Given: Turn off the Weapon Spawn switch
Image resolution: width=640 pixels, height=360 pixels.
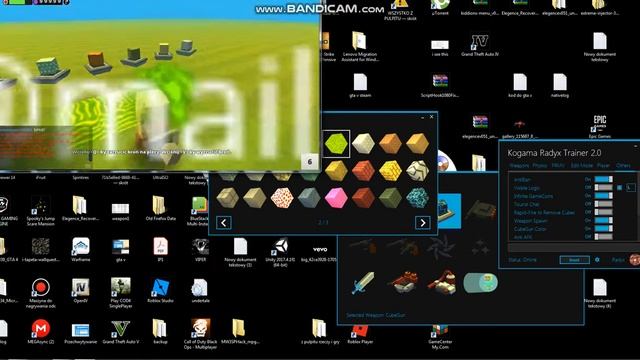Looking at the screenshot, I should [x=603, y=220].
